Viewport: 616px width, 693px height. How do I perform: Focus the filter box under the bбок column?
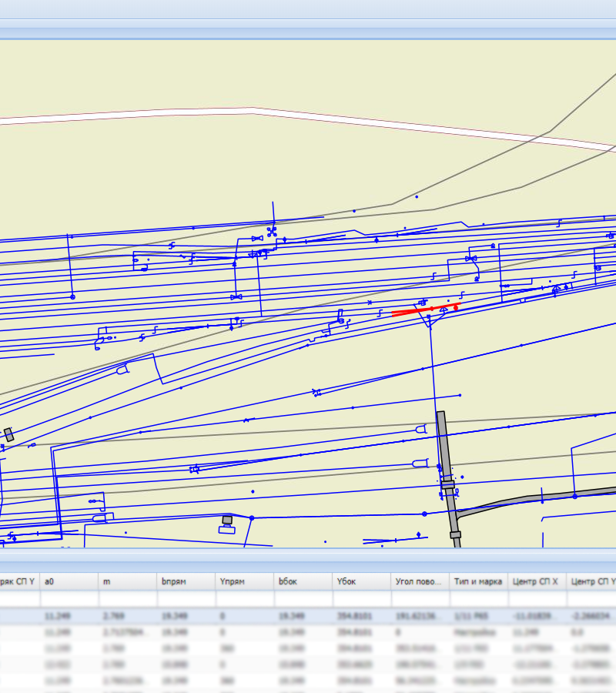coord(303,599)
